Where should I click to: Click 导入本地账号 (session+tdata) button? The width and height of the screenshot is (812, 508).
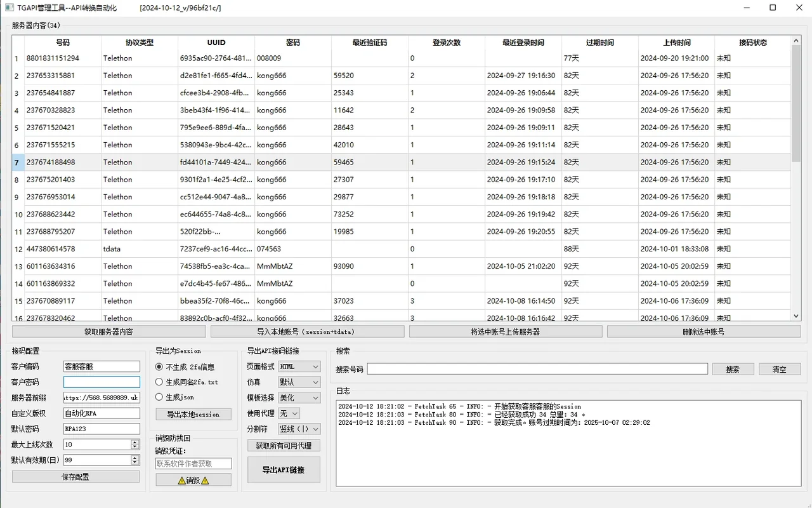[x=307, y=331]
